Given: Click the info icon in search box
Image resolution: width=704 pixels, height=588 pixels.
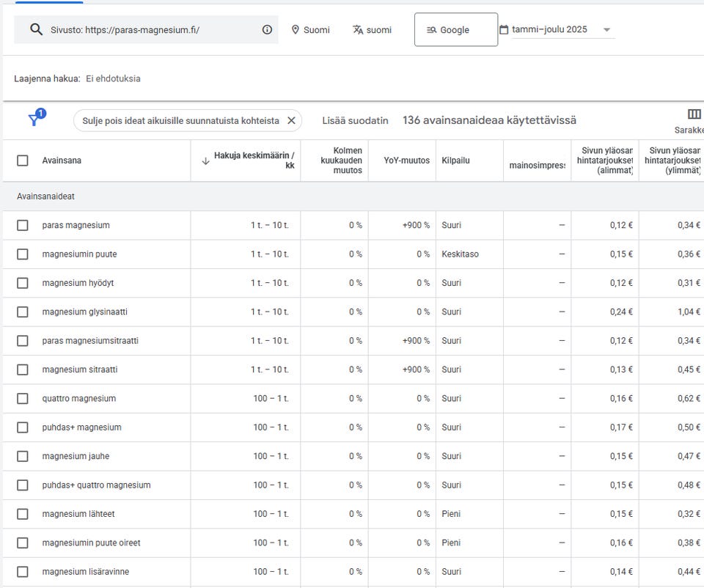Looking at the screenshot, I should coord(267,30).
